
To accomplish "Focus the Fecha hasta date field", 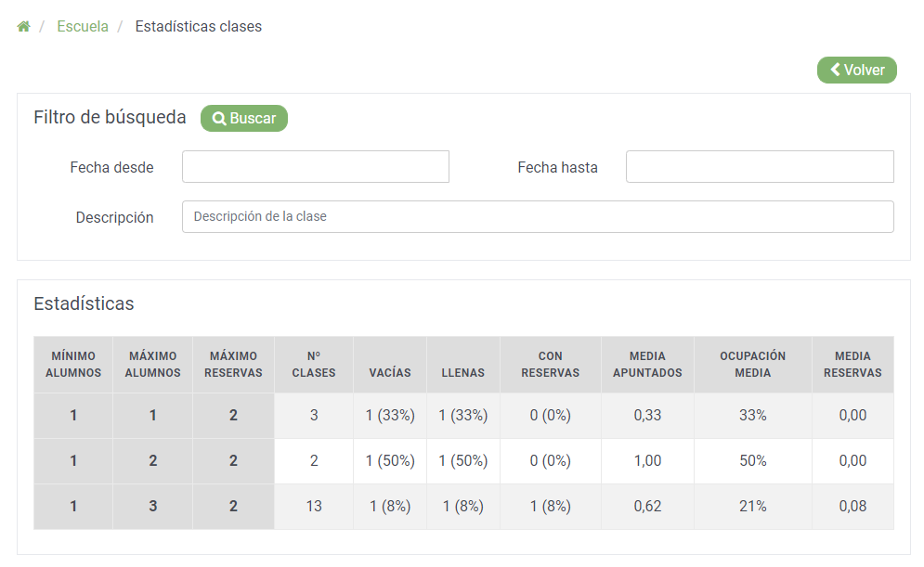I will pos(760,167).
